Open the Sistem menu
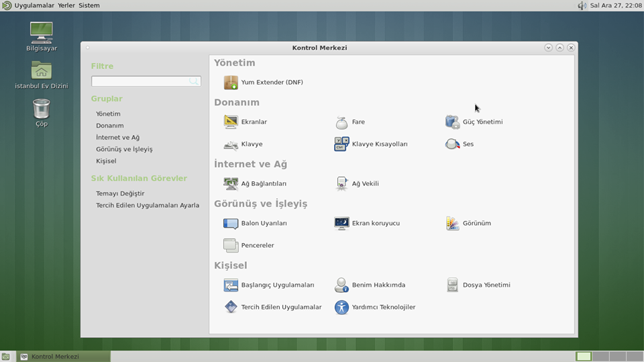Viewport: 644px width, 362px height. (89, 5)
